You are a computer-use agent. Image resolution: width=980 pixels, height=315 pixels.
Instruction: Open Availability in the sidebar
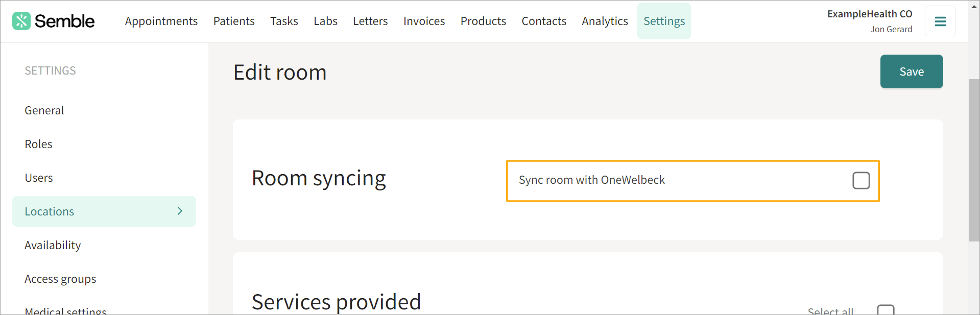(x=53, y=245)
